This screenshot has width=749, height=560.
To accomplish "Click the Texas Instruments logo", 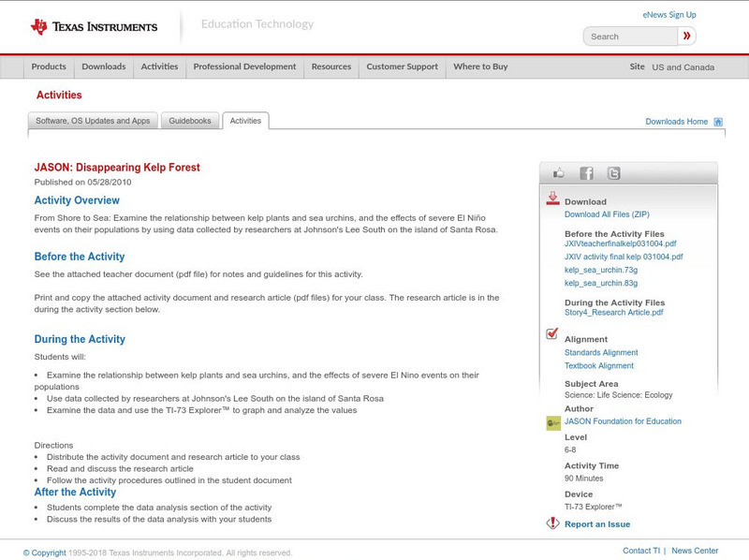I will pyautogui.click(x=94, y=26).
